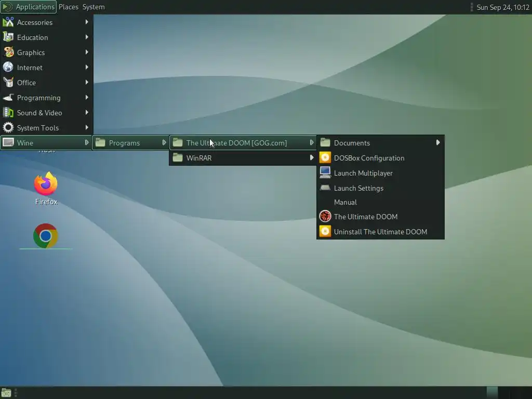
Task: Expand the Internet submenu arrow
Action: pyautogui.click(x=87, y=67)
